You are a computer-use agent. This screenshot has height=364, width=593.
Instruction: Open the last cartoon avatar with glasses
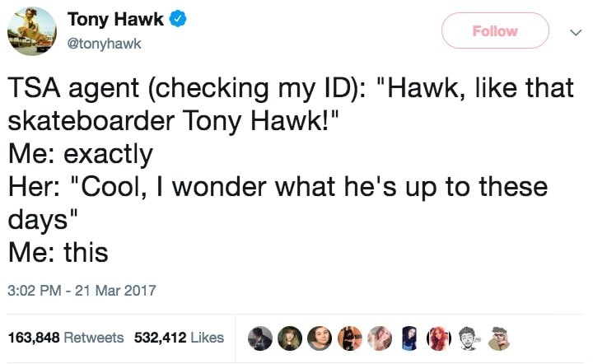[x=497, y=338]
